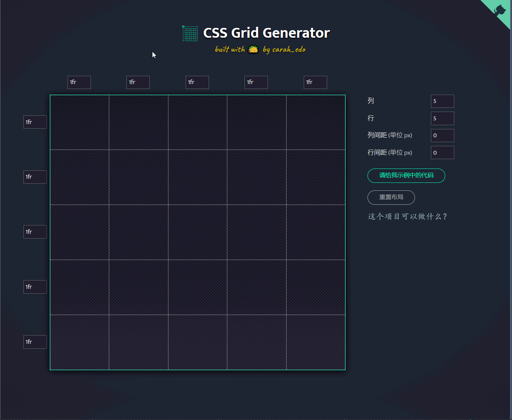Viewport: 512px width, 420px height.
Task: Select grid cell at row 4, column 4
Action: pyautogui.click(x=257, y=287)
